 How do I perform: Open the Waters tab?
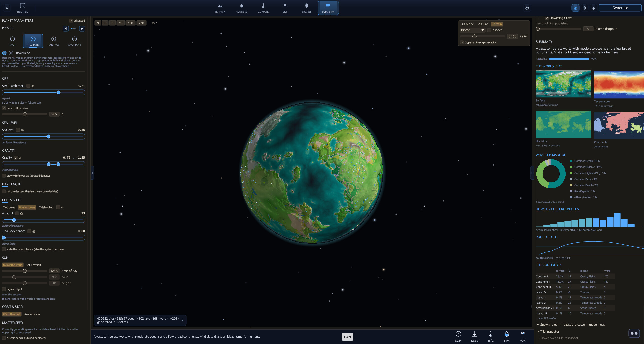coord(242,8)
